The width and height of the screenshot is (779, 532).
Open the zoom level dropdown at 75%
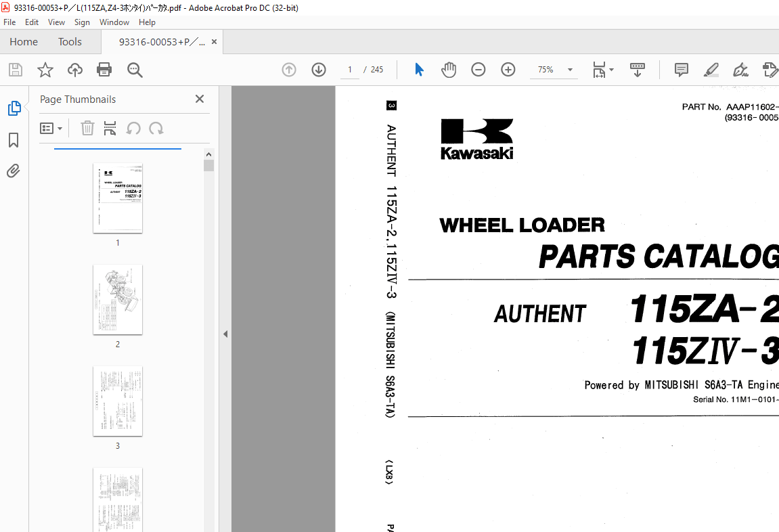569,70
